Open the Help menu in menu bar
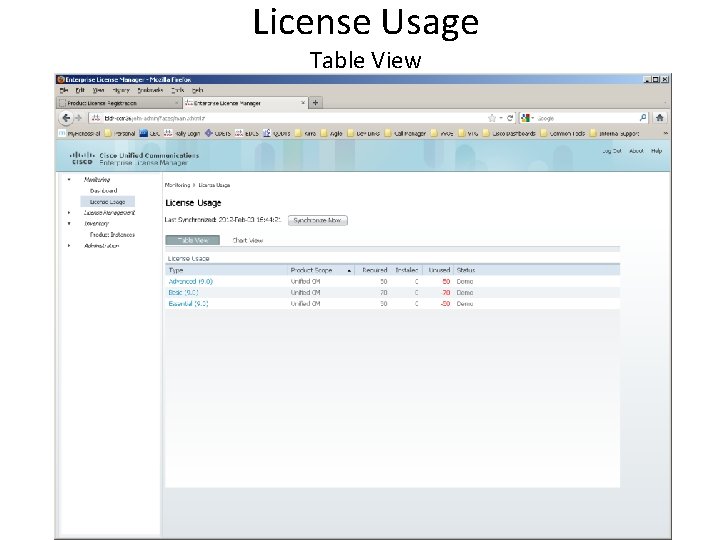 198,90
